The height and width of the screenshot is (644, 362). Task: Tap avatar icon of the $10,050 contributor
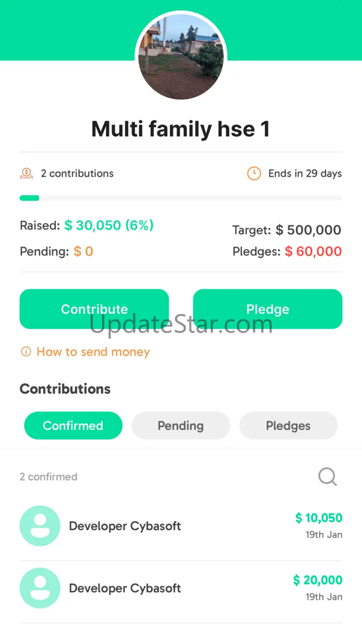tap(40, 526)
